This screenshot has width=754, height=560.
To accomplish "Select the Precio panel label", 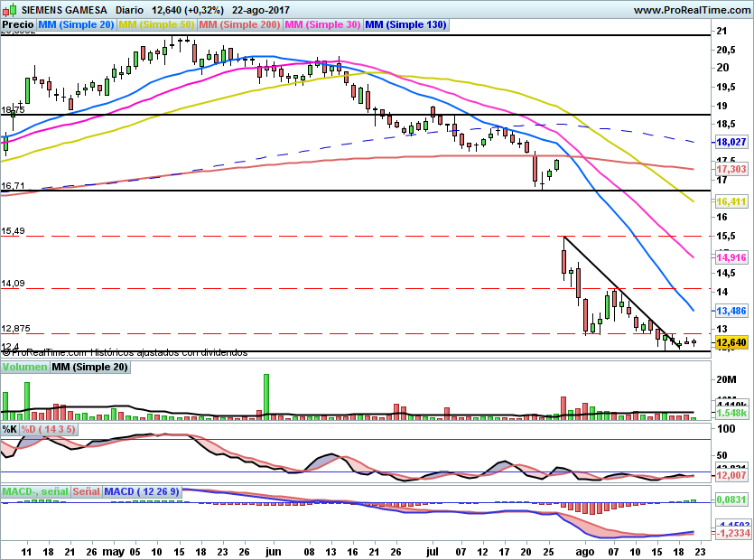I will pyautogui.click(x=18, y=25).
